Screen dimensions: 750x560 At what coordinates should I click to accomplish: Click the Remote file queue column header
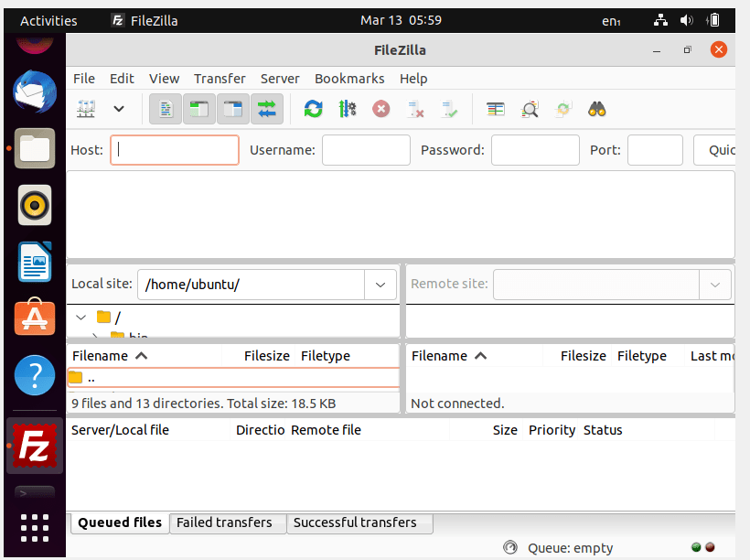369,430
